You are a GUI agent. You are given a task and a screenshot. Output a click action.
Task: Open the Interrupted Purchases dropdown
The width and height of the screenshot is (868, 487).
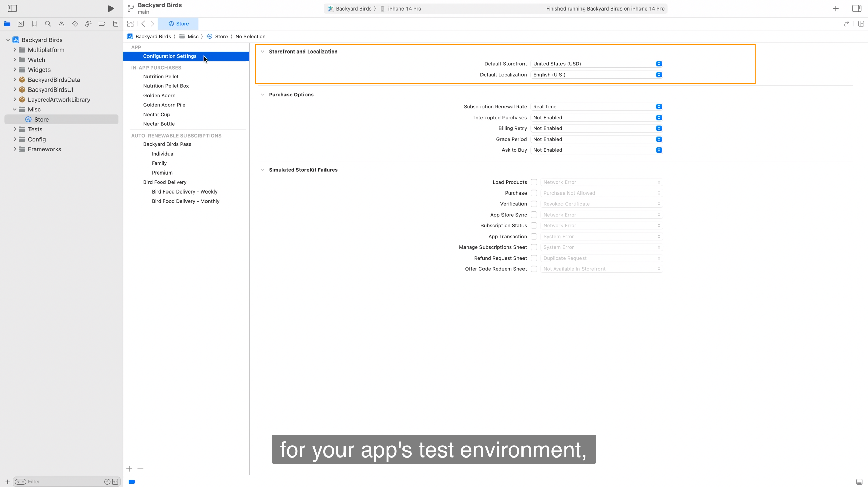[x=596, y=118]
